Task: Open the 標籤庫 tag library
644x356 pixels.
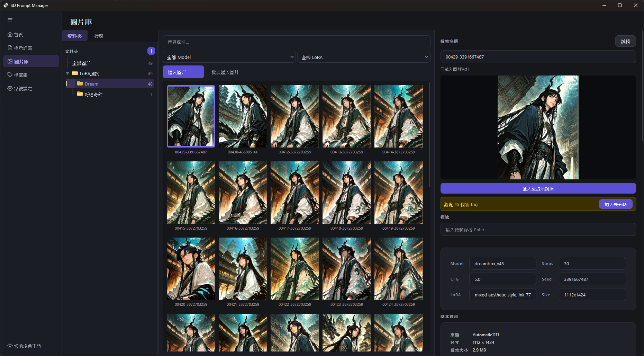Action: [31, 75]
